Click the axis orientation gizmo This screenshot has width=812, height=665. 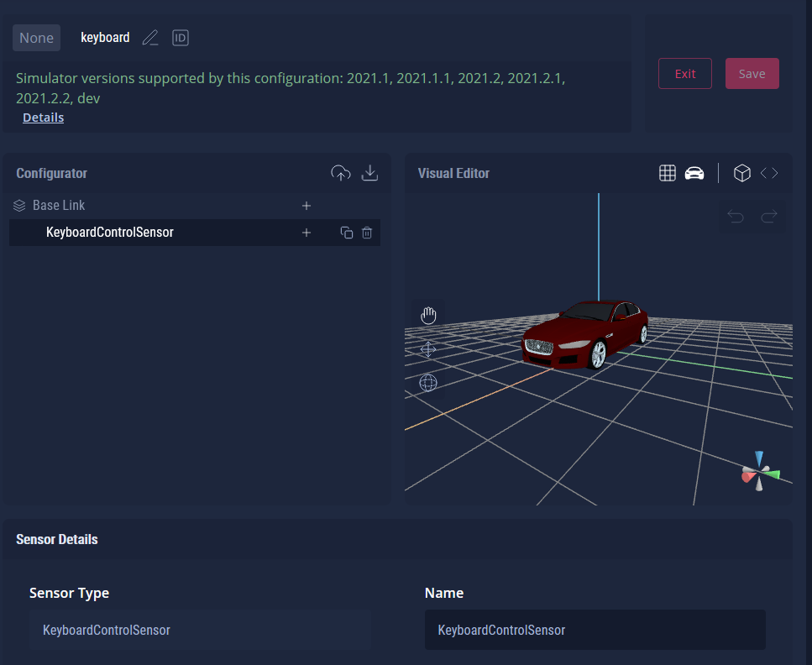[x=760, y=471]
